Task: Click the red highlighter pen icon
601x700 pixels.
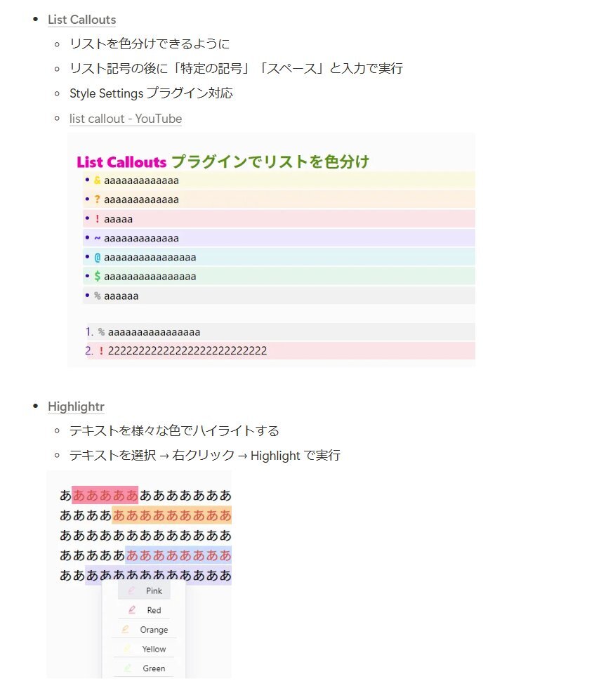Action: tap(131, 610)
